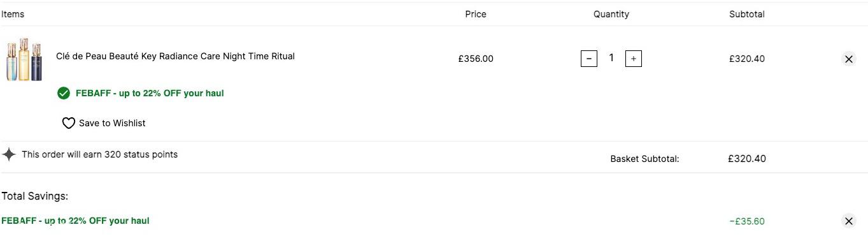Open the Clé de Peau product thumbnail
This screenshot has width=868, height=241.
[x=24, y=58]
